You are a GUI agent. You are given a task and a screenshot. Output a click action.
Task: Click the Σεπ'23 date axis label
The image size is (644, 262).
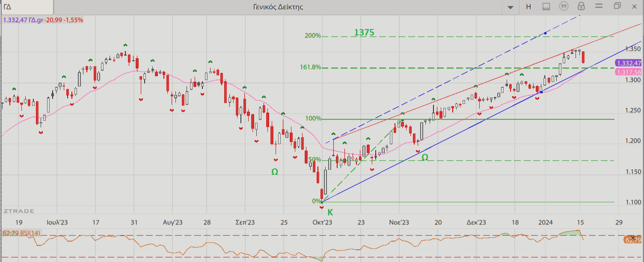pyautogui.click(x=245, y=222)
